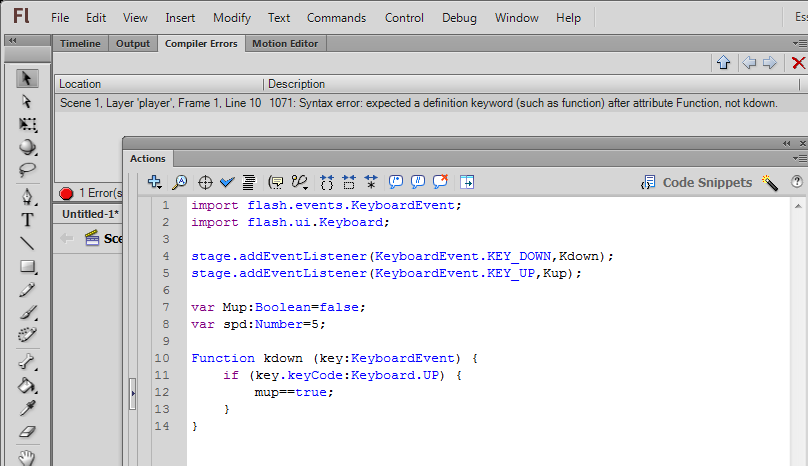808x466 pixels.
Task: Collapse Actions panel with double-arrow icon
Action: 786,143
